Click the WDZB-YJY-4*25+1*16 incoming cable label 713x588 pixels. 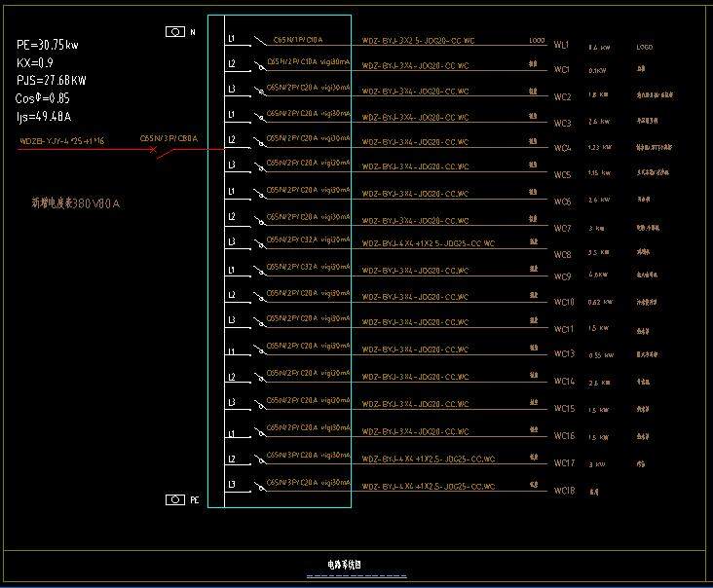(x=62, y=141)
